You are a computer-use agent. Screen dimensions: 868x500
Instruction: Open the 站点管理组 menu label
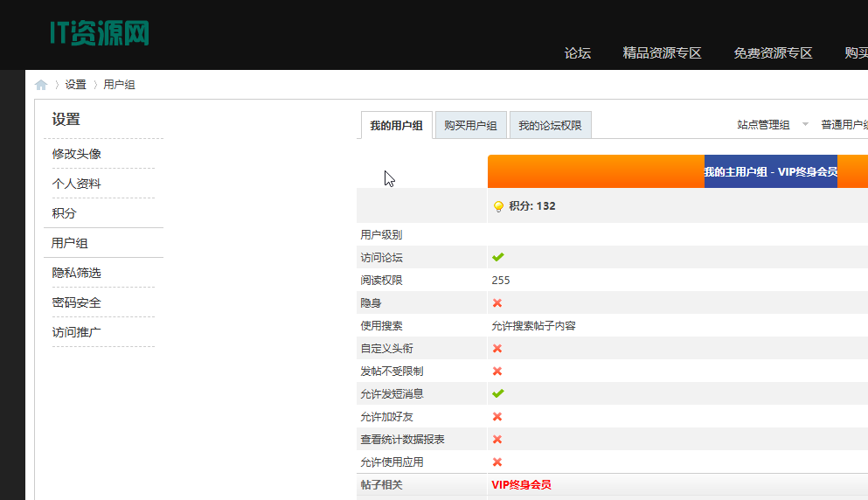(x=763, y=125)
